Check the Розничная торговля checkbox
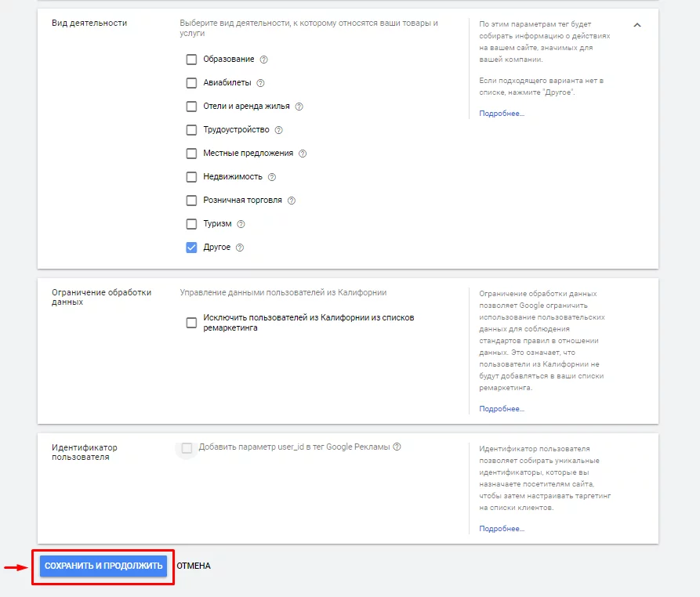This screenshot has height=597, width=700. click(x=191, y=201)
